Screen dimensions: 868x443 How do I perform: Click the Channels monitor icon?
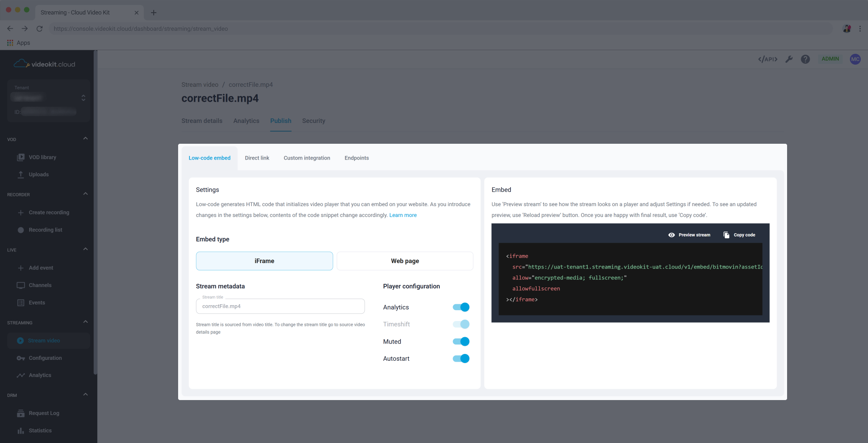(x=21, y=285)
